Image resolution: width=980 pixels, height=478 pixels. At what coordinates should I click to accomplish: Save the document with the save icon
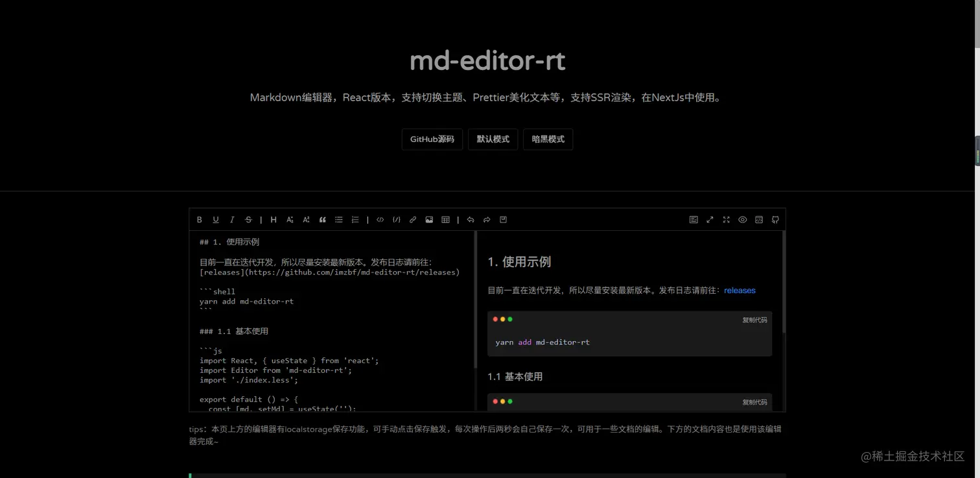(502, 219)
